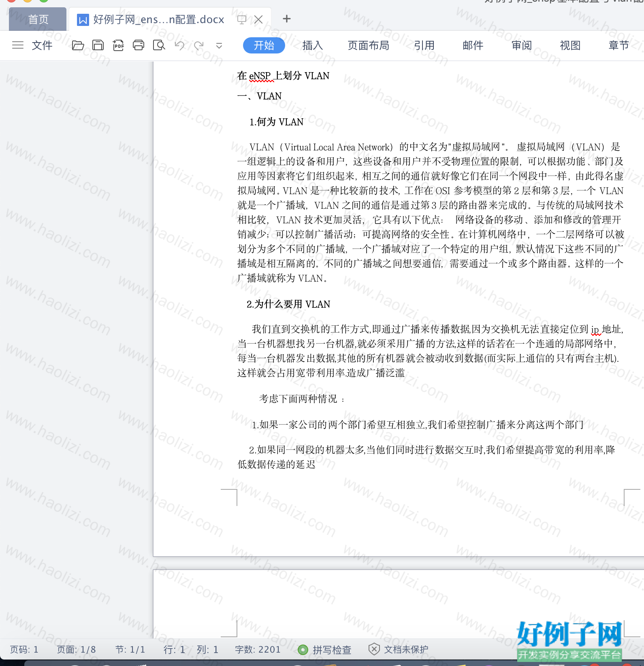Viewport: 644px width, 666px height.
Task: Click the misspelled word ip in paragraph
Action: click(x=595, y=330)
